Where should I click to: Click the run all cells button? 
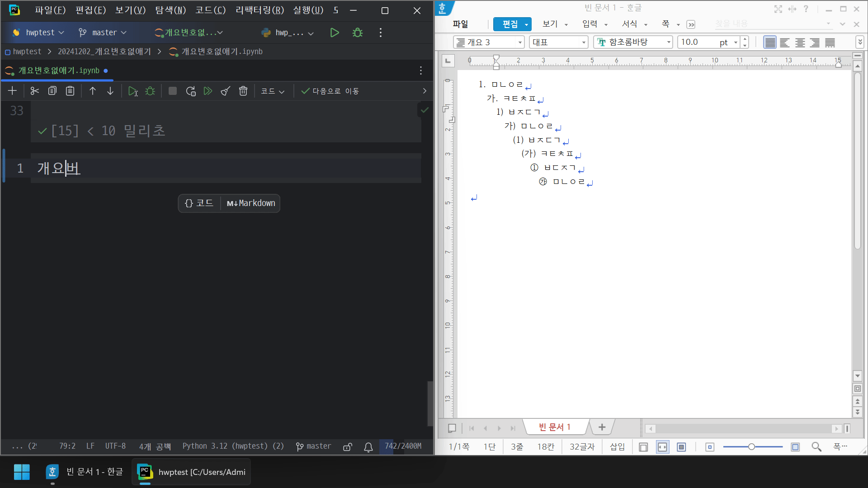208,91
